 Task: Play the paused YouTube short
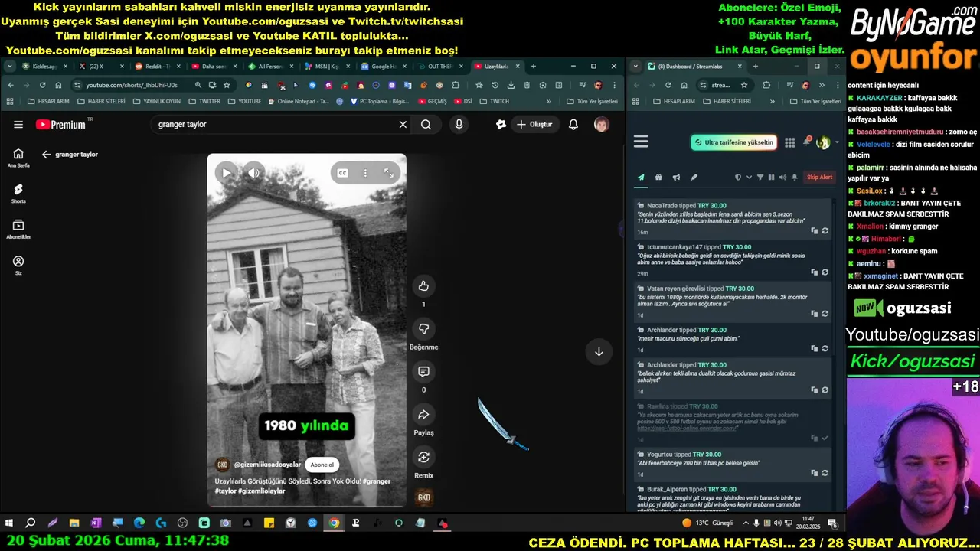click(x=226, y=173)
